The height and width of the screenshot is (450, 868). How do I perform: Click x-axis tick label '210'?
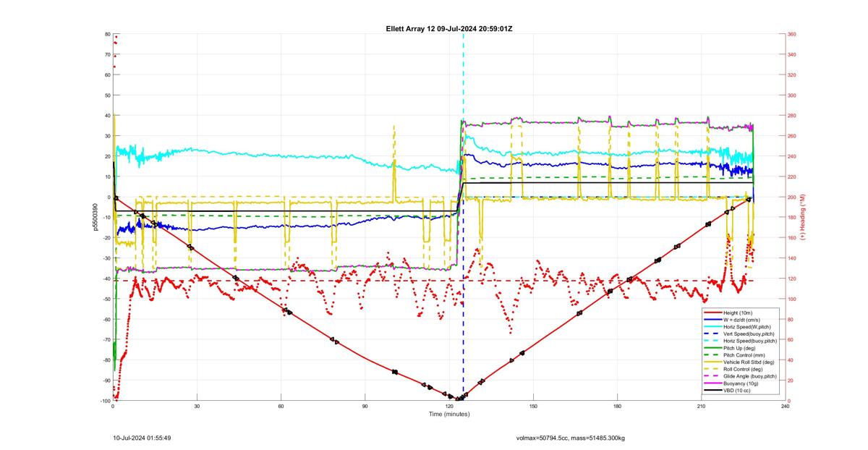[x=701, y=407]
